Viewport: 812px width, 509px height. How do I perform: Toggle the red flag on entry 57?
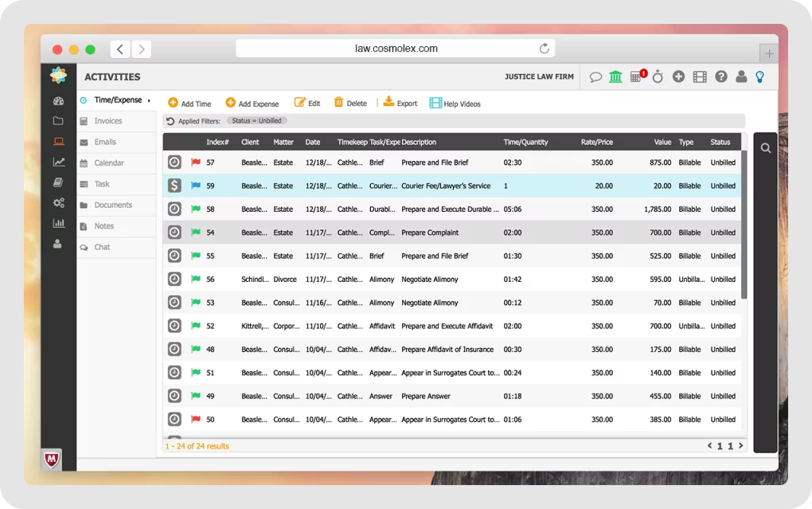[195, 162]
